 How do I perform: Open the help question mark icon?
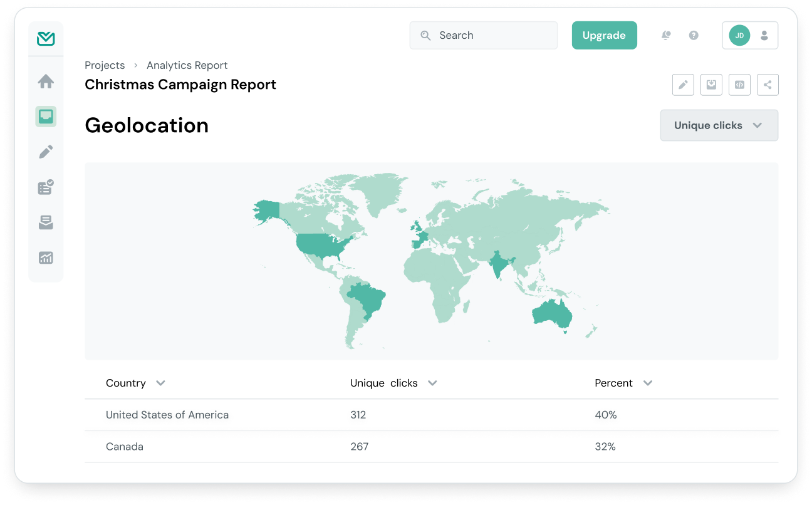tap(694, 36)
